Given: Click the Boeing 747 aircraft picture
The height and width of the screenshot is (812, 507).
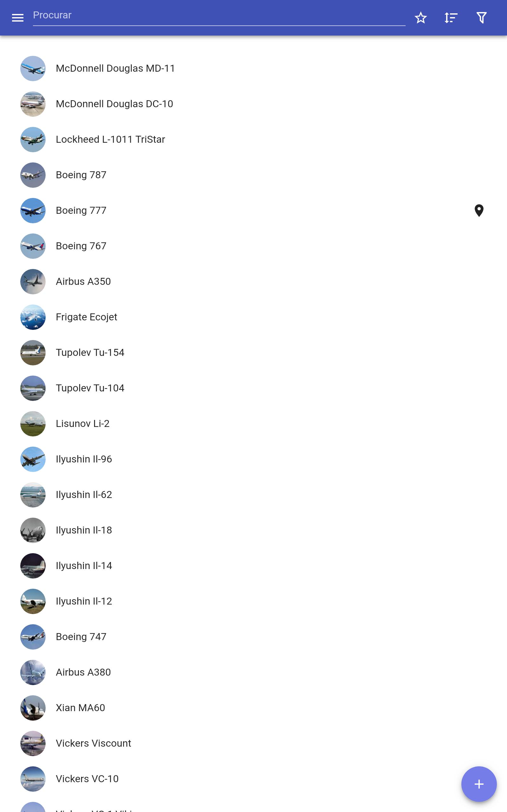Looking at the screenshot, I should 33,637.
